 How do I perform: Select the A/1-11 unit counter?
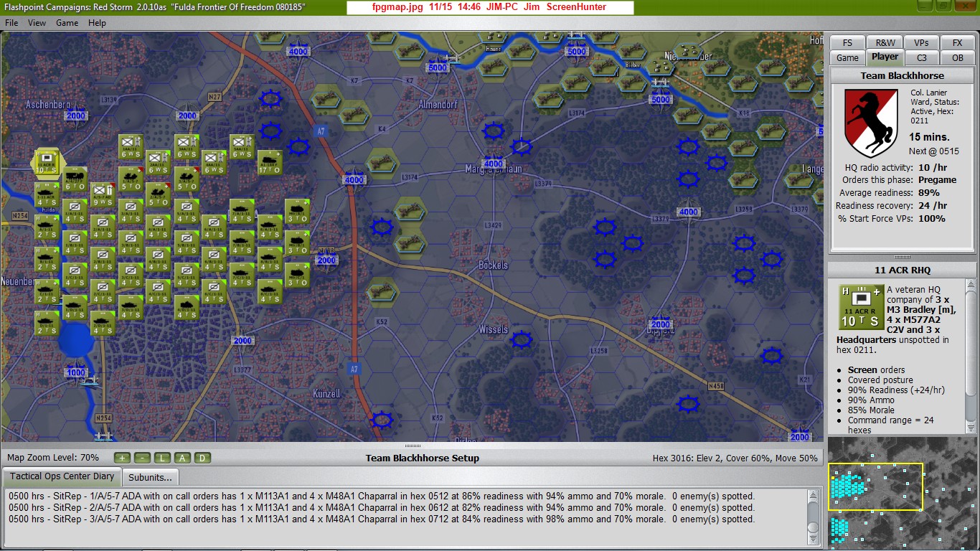coord(47,227)
